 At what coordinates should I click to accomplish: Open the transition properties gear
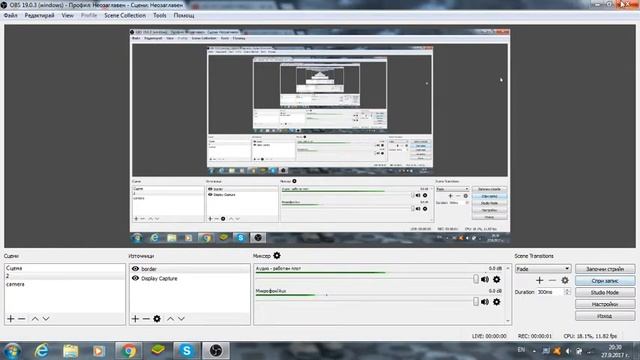click(x=565, y=280)
